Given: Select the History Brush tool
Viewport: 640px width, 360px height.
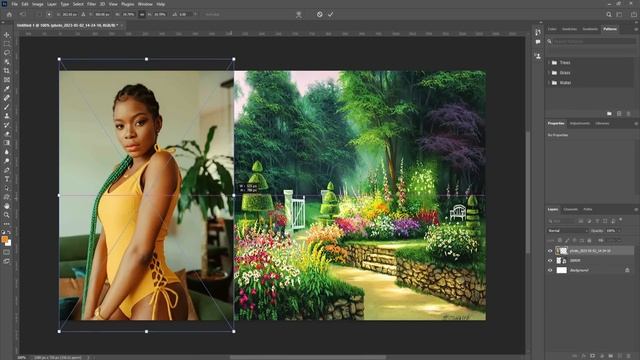Looking at the screenshot, I should 7,125.
